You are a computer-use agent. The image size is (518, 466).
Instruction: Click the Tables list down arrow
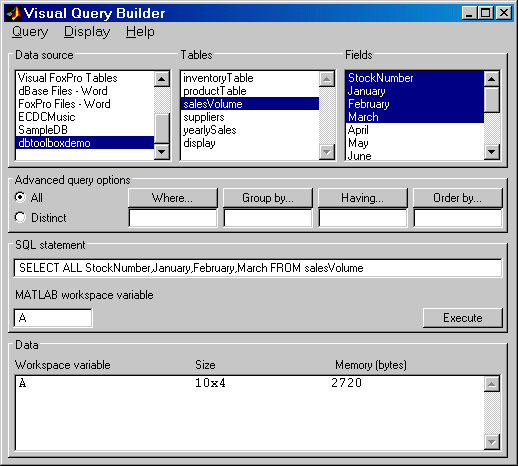[327, 152]
